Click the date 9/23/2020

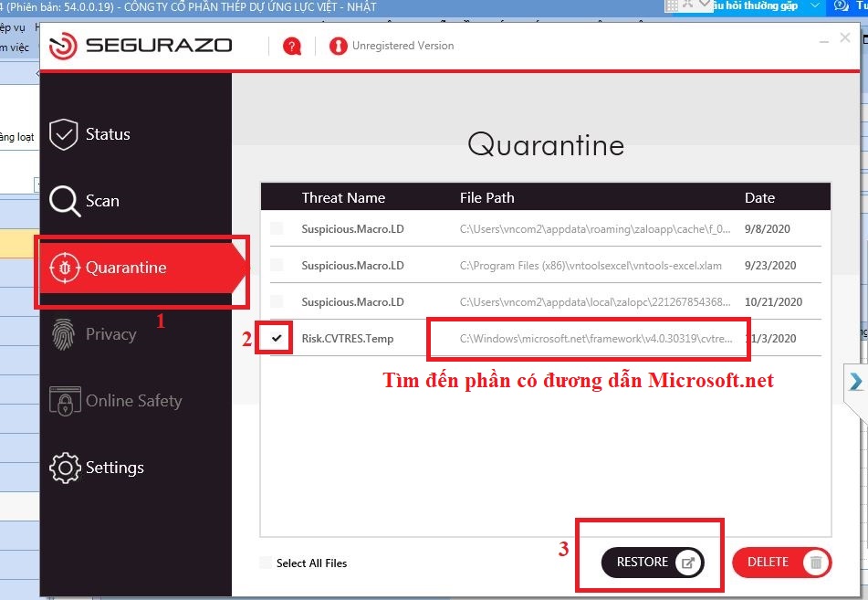pos(770,266)
